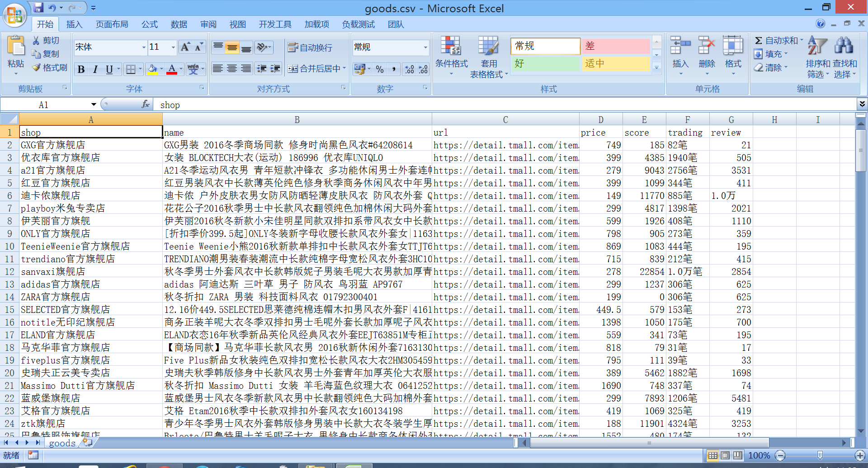The image size is (868, 468).
Task: Click Clear (清除) button
Action: 771,68
